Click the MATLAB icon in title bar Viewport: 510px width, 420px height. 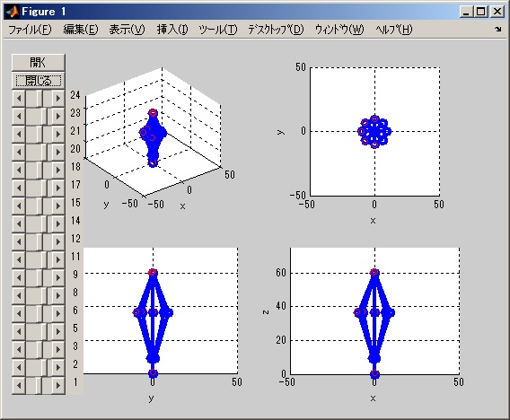tap(12, 12)
